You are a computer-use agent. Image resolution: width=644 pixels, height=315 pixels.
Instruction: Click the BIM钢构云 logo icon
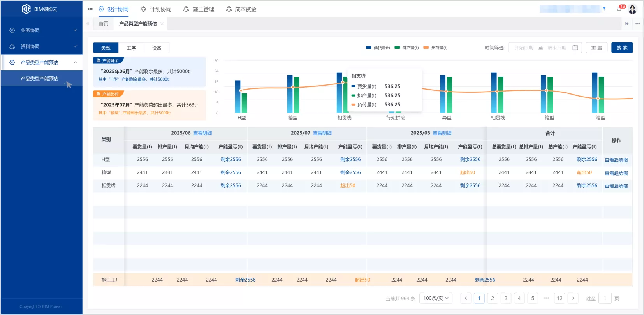[26, 9]
